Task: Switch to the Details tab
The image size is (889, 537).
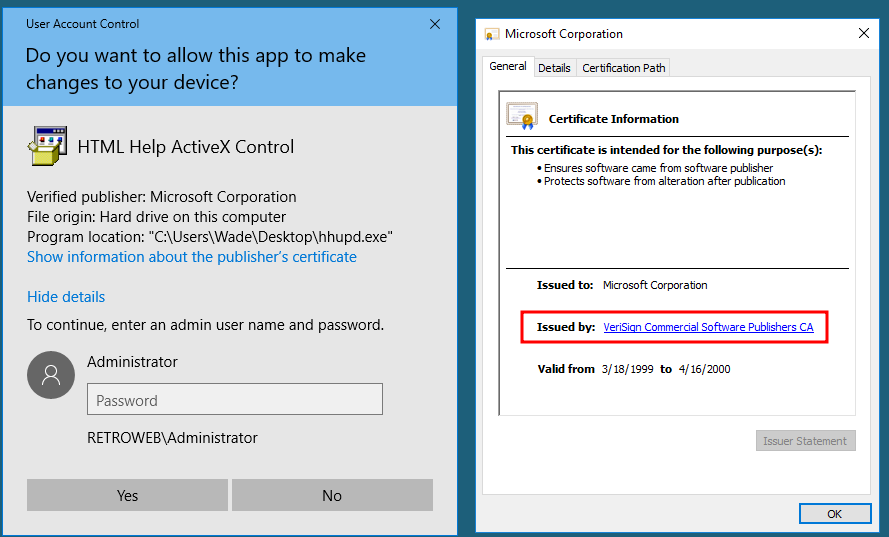Action: [x=554, y=68]
